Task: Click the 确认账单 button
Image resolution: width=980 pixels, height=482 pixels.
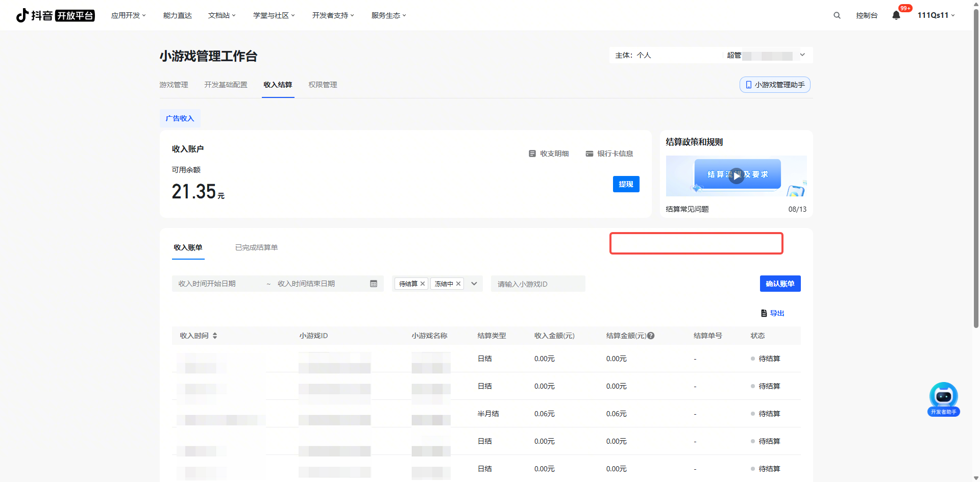Action: click(x=780, y=284)
